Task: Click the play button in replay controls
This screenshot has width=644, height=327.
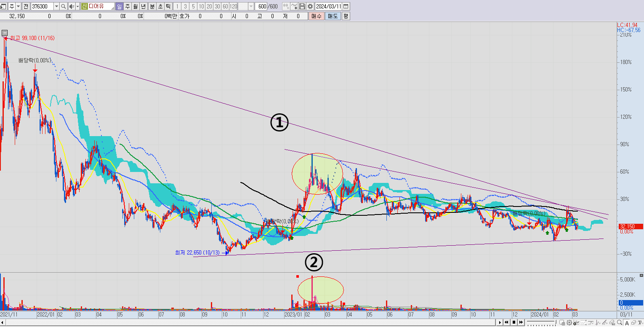Action: point(500,322)
